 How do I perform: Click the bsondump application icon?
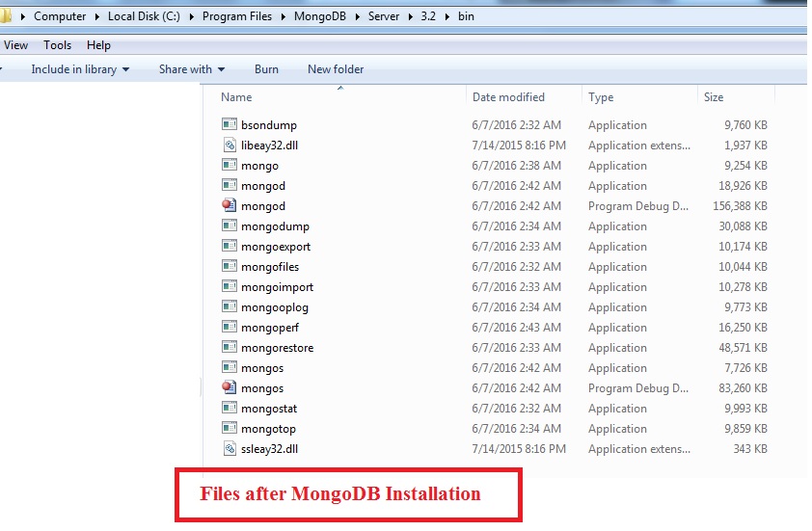[230, 124]
